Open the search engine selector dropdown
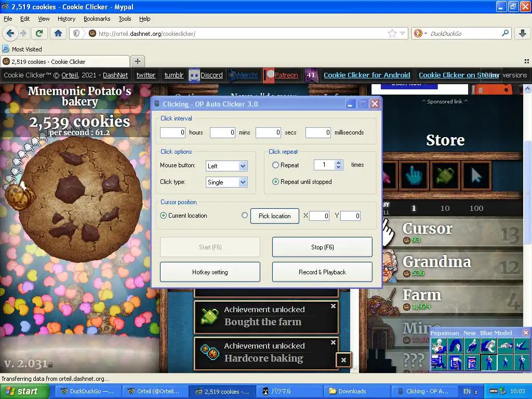 tap(420, 33)
